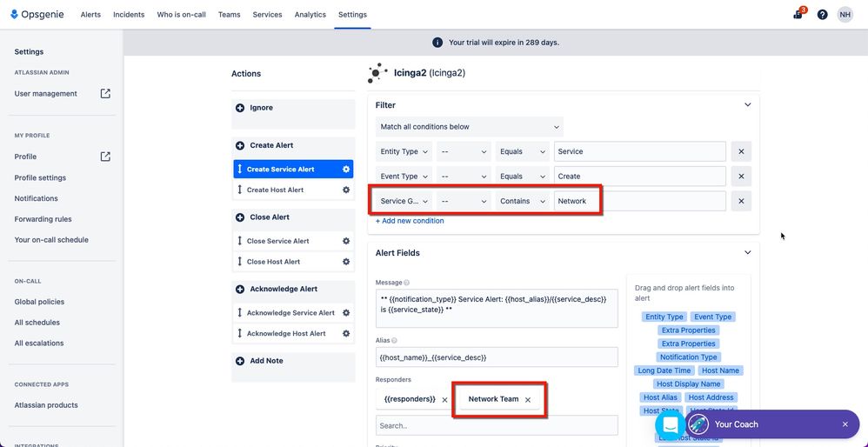
Task: Click the Your Coach button
Action: click(772, 424)
